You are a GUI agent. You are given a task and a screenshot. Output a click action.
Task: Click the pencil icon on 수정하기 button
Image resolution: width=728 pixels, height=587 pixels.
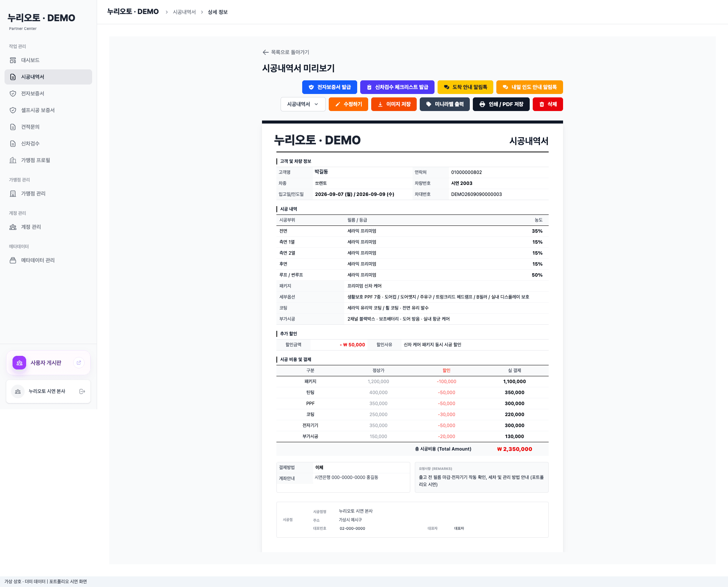[337, 104]
